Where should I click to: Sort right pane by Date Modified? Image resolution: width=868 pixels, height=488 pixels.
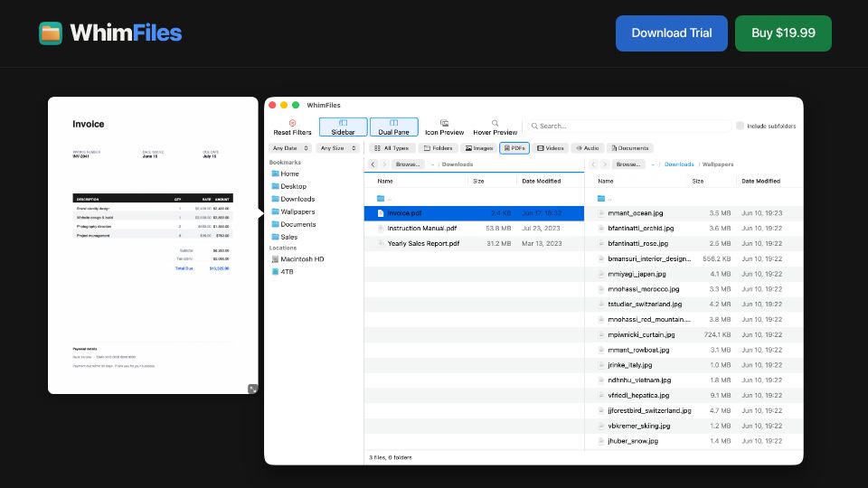tap(761, 181)
